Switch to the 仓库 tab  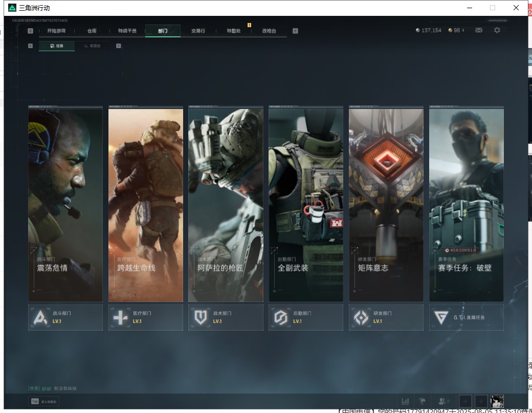(x=92, y=31)
